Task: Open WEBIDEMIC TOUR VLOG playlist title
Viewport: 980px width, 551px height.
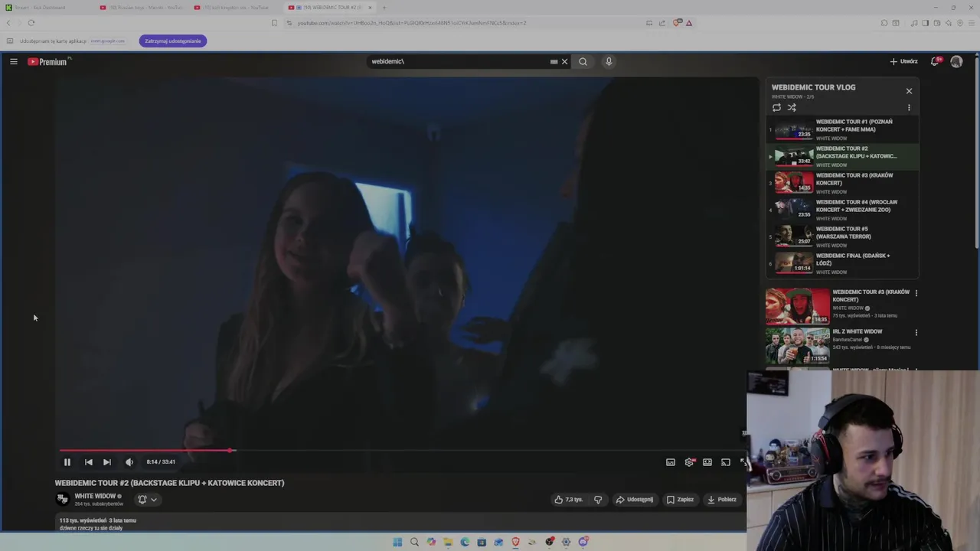Action: 813,87
